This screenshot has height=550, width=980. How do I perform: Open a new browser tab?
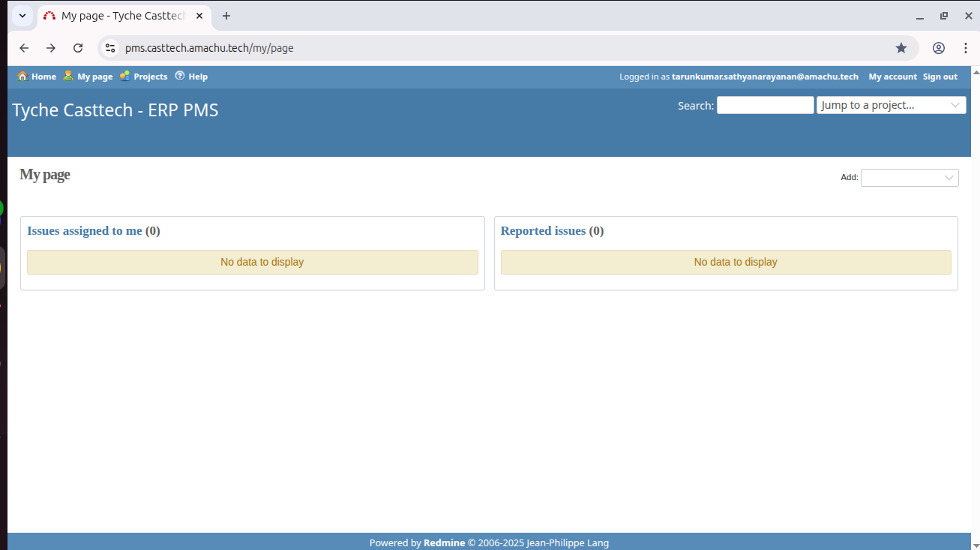point(226,16)
